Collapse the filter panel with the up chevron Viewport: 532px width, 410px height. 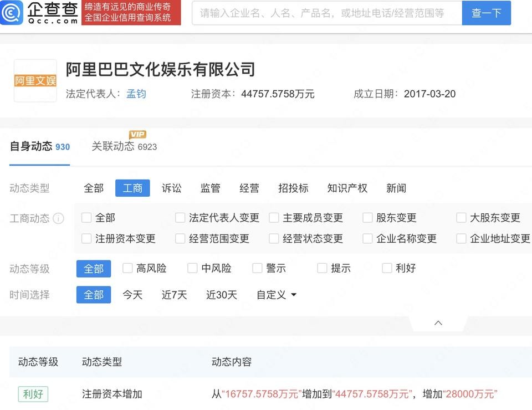pyautogui.click(x=438, y=323)
